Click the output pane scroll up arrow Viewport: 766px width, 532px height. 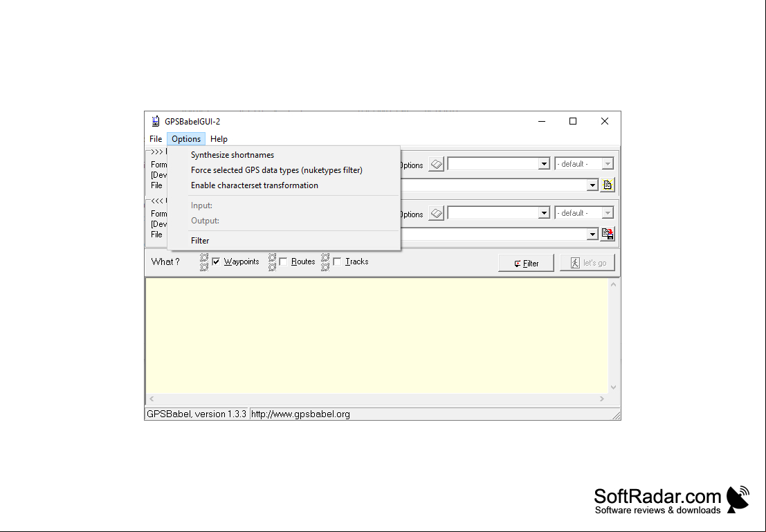[x=614, y=284]
